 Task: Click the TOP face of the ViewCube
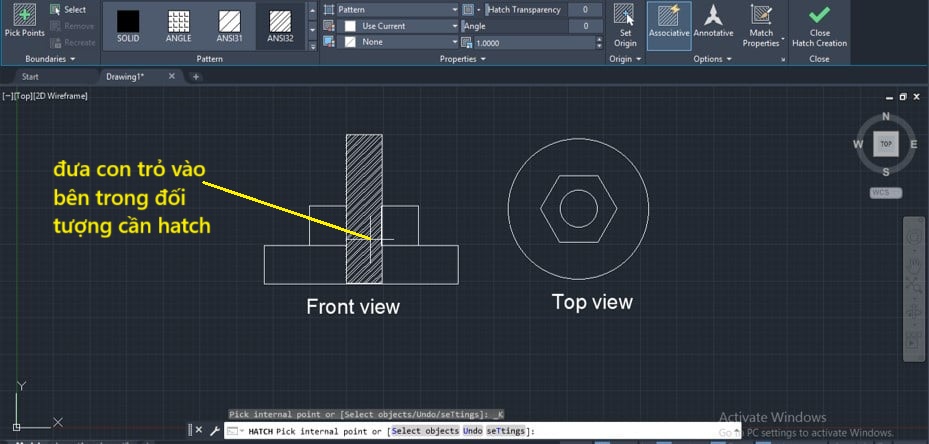coord(886,144)
